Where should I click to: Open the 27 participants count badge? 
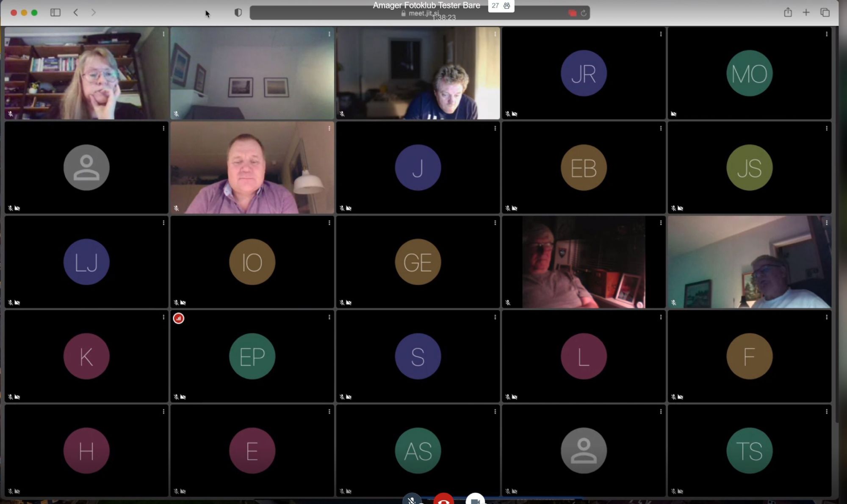click(x=501, y=6)
